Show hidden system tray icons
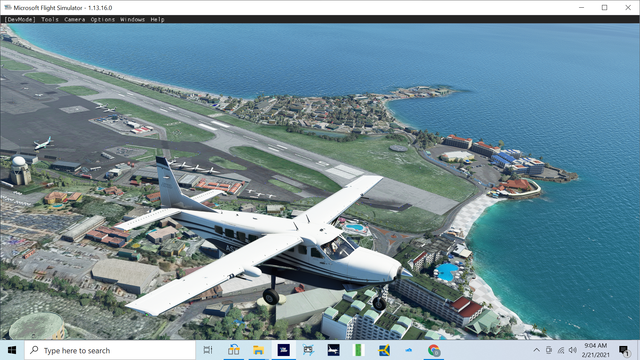The image size is (640, 360). coord(536,350)
